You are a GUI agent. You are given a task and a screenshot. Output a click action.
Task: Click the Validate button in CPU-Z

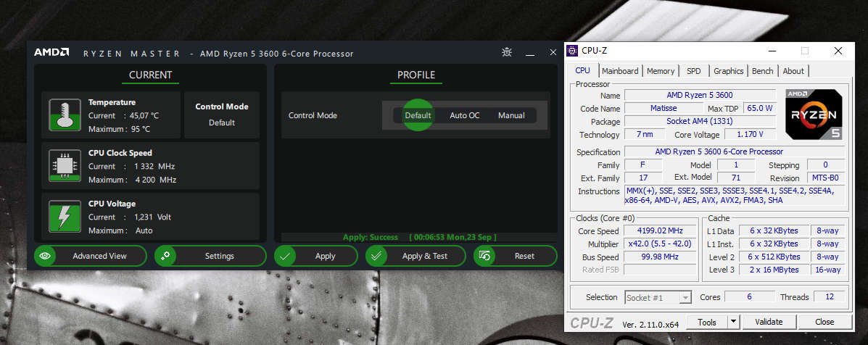768,322
